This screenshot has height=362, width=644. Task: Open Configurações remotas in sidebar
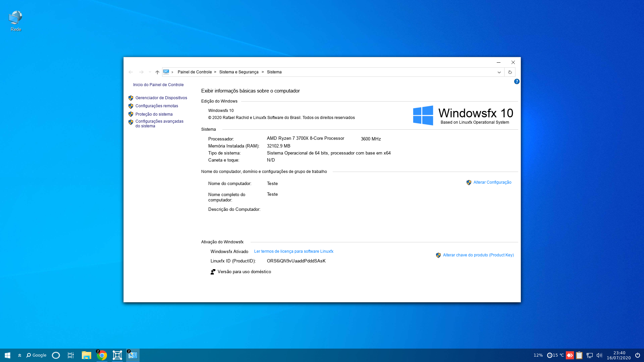[x=156, y=106]
